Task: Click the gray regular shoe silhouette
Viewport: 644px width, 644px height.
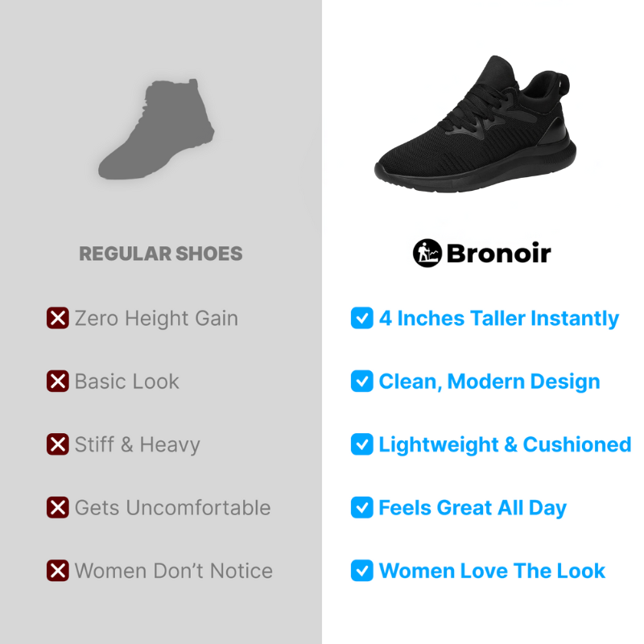Action: coord(156,129)
